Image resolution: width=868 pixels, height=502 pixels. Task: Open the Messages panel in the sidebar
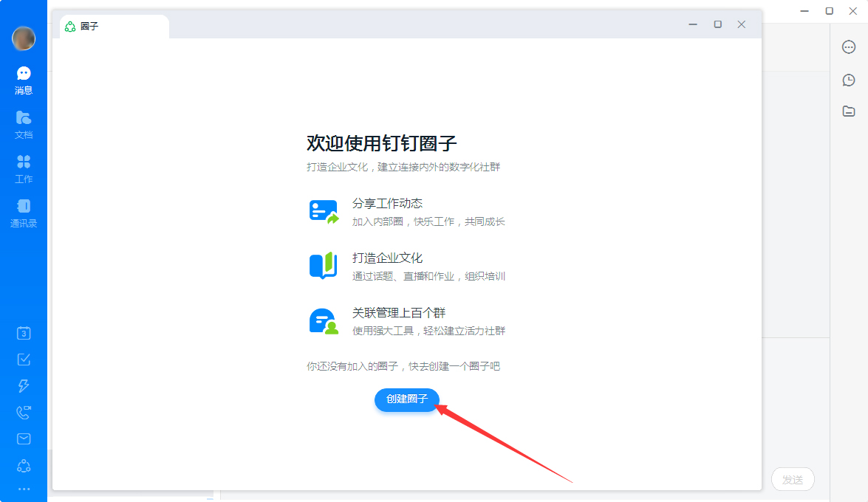(24, 78)
